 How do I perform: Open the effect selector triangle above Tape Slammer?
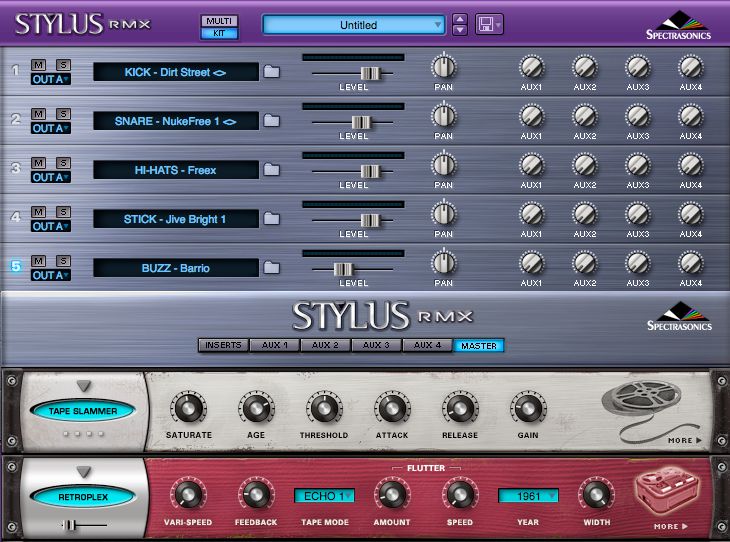84,386
